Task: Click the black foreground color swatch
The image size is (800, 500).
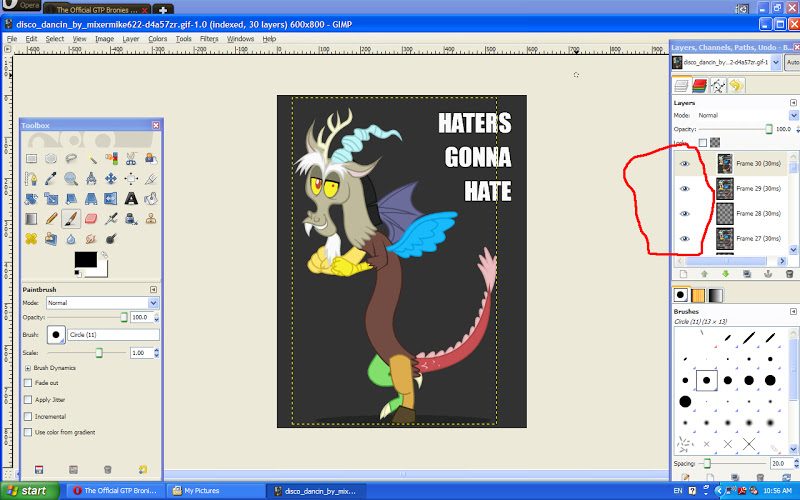Action: 85,260
